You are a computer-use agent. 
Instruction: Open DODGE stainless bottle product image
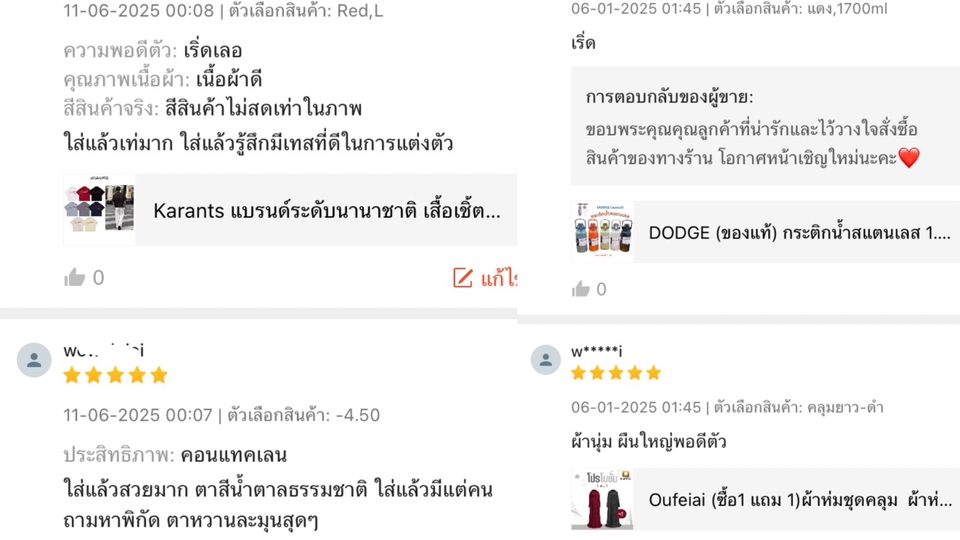coord(602,231)
